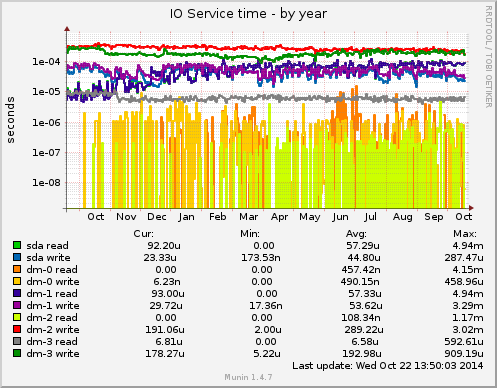Click the Jun label on time axis

pyautogui.click(x=340, y=217)
